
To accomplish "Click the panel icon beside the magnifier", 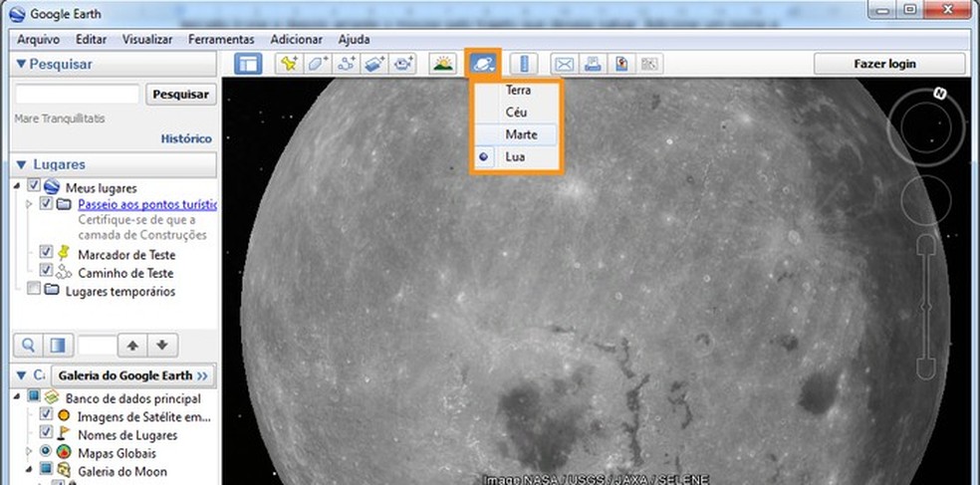I will click(x=58, y=345).
